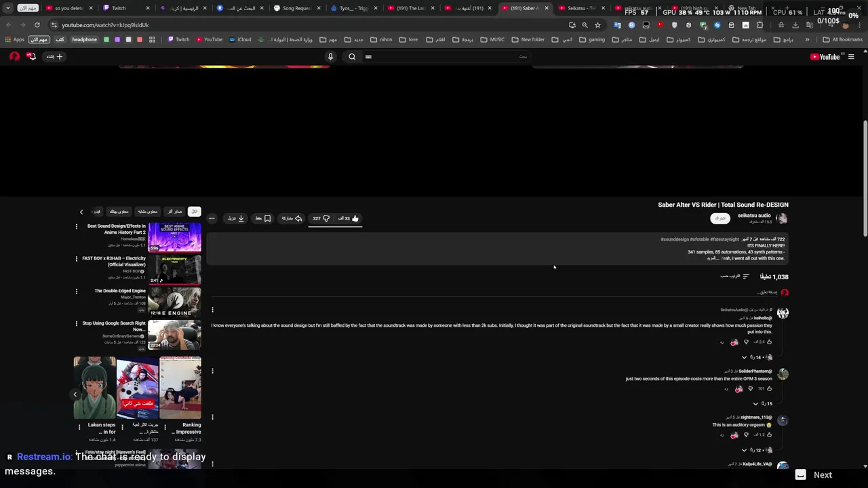Expand the bookmarks bar overflow chevron
Image resolution: width=868 pixels, height=488 pixels.
tap(807, 40)
